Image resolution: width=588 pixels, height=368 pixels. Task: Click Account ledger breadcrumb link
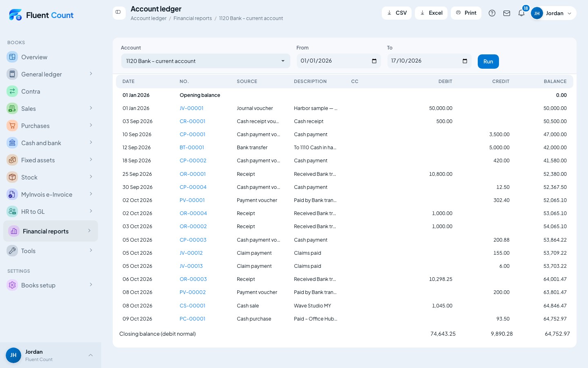[148, 18]
